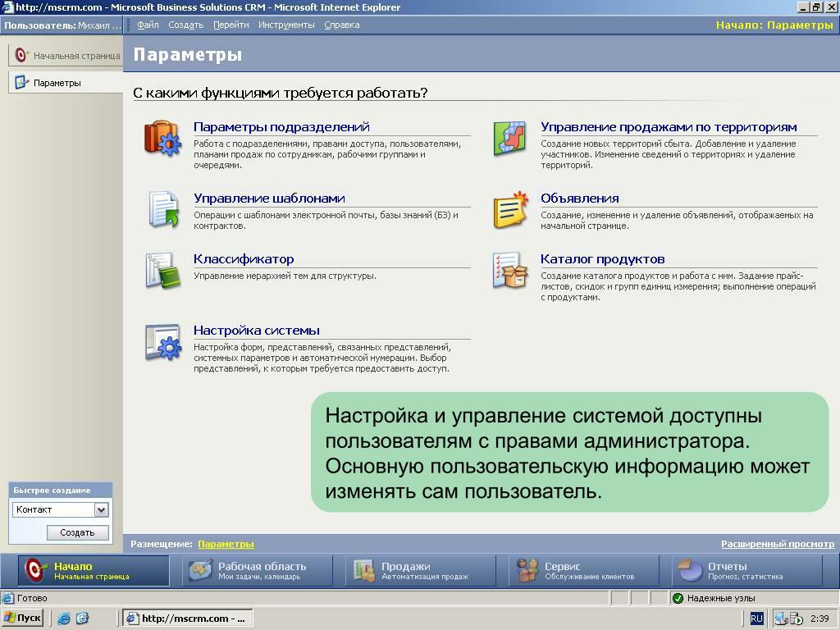Click the Управление шаблонами document icon

pyautogui.click(x=163, y=209)
